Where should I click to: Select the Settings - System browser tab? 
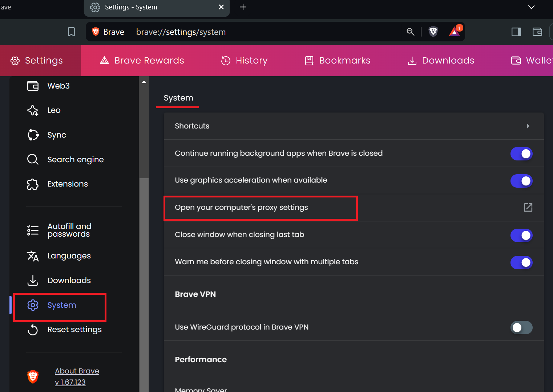[x=157, y=8]
